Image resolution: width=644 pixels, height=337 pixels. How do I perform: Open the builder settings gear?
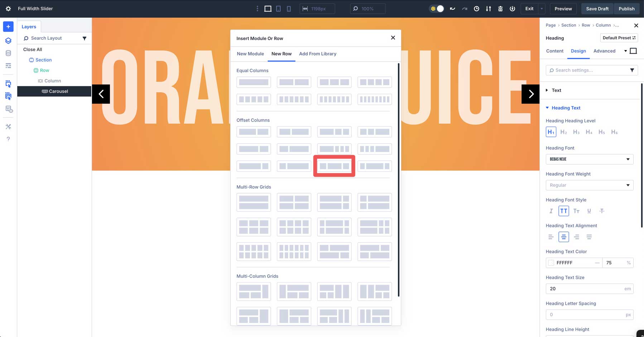tap(8, 9)
